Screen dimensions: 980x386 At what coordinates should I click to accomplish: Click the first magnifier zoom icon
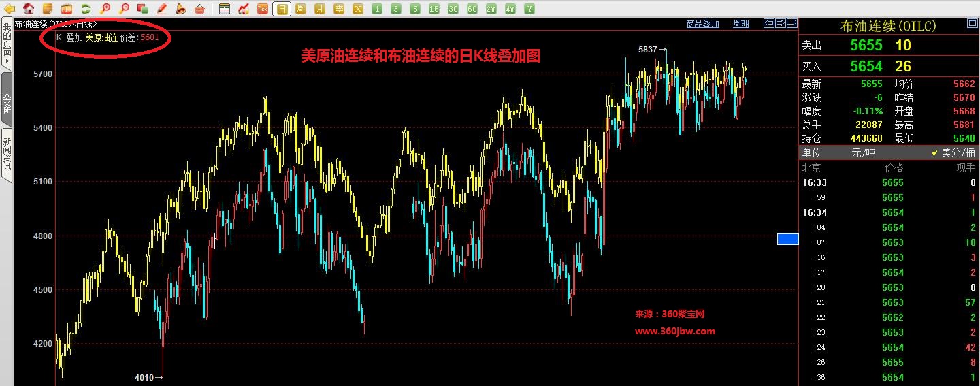point(105,9)
